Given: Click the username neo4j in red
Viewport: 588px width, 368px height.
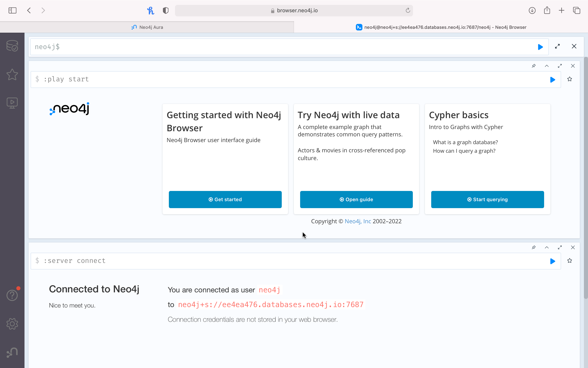Looking at the screenshot, I should point(269,290).
